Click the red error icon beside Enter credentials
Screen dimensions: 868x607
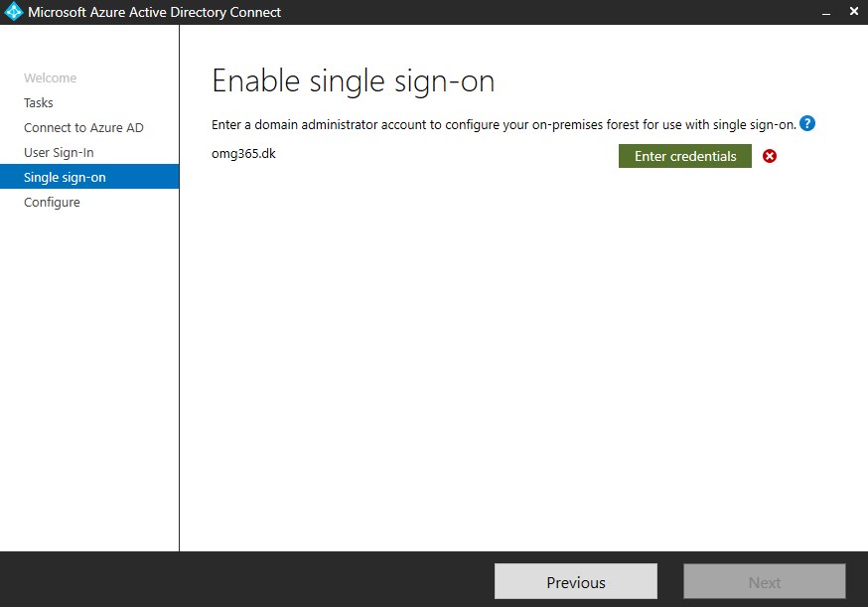click(x=770, y=156)
